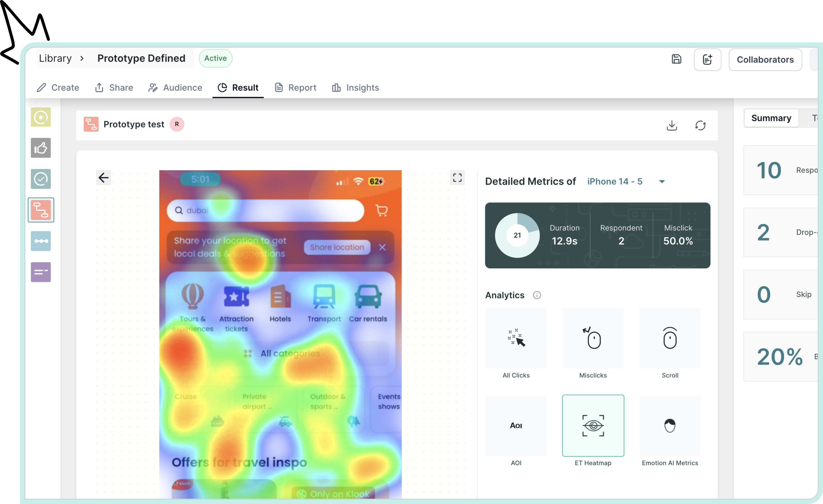Dismiss the share location banner in preview
Screen dimensions: 823x504
[382, 247]
